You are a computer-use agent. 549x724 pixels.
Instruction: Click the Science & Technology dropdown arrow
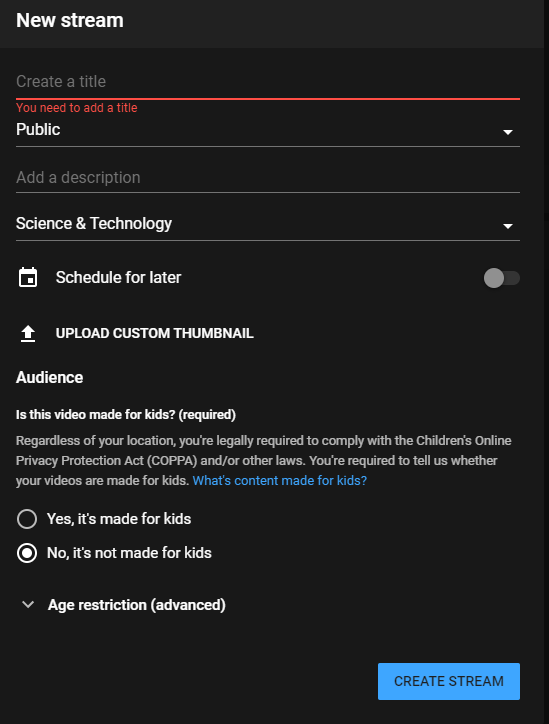[x=507, y=226]
